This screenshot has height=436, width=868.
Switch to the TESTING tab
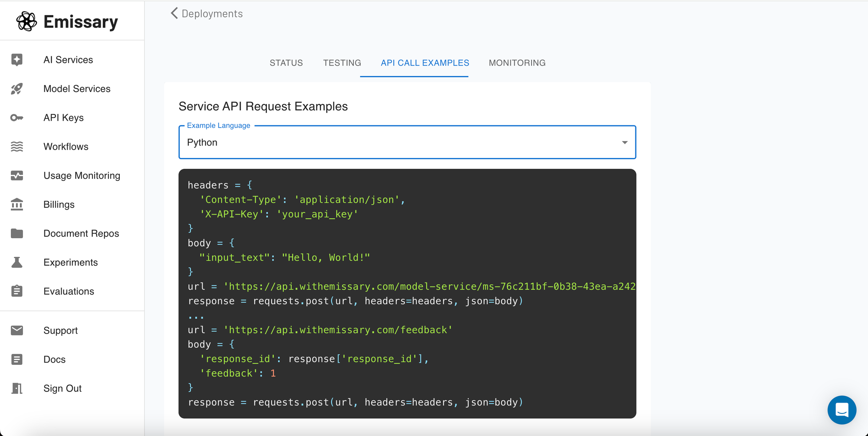(x=342, y=63)
